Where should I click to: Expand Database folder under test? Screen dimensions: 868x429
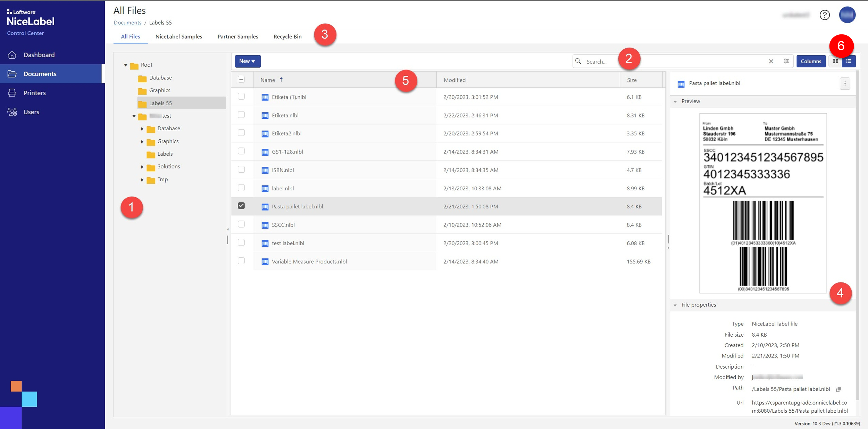pos(142,129)
